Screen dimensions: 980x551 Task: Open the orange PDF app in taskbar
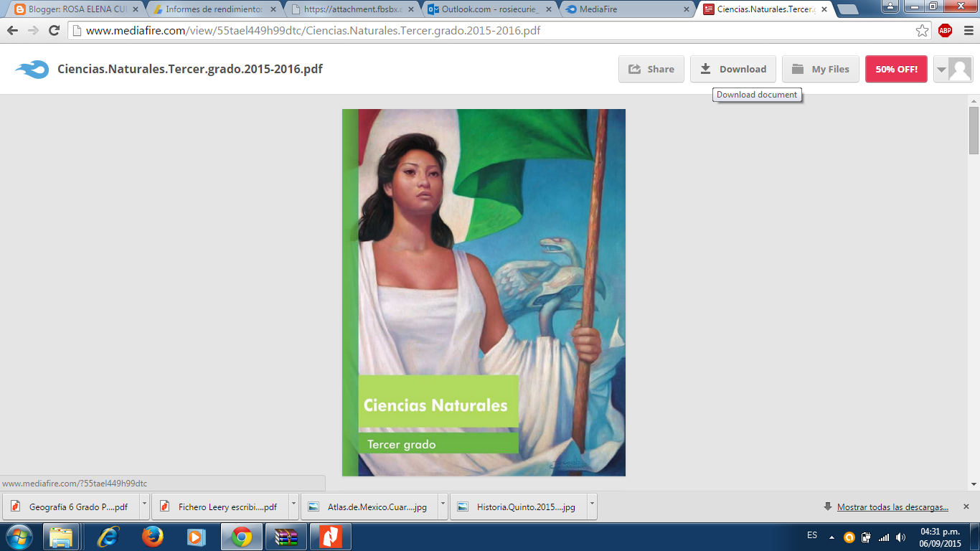(x=330, y=537)
